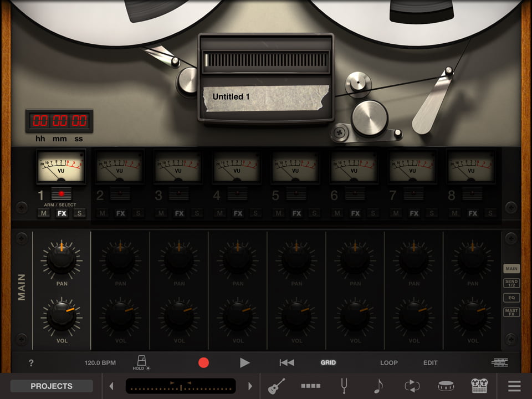Screen dimensions: 532x399
Task: Open the drum icon in bottom bar
Action: pos(446,386)
